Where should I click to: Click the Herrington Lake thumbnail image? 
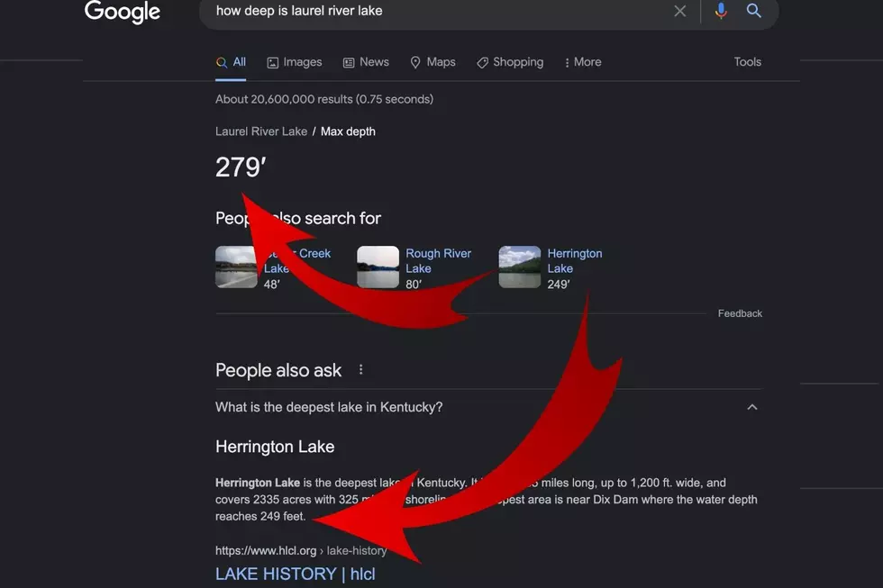point(520,267)
